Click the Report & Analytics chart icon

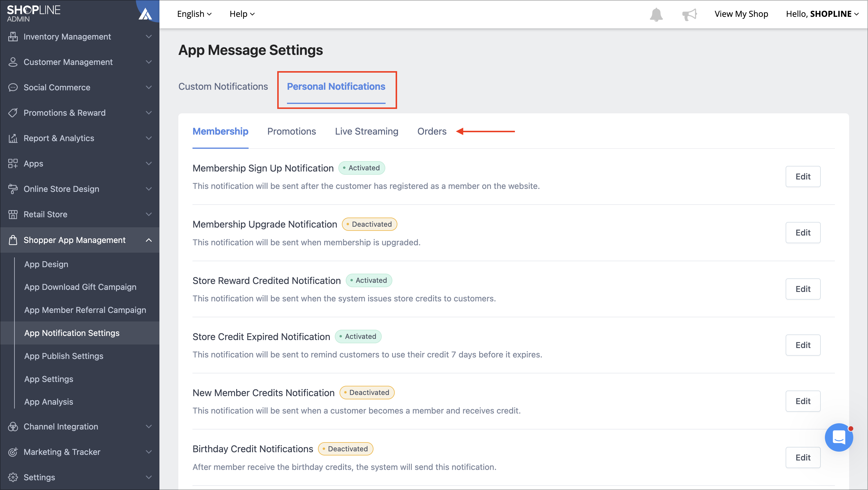tap(13, 138)
